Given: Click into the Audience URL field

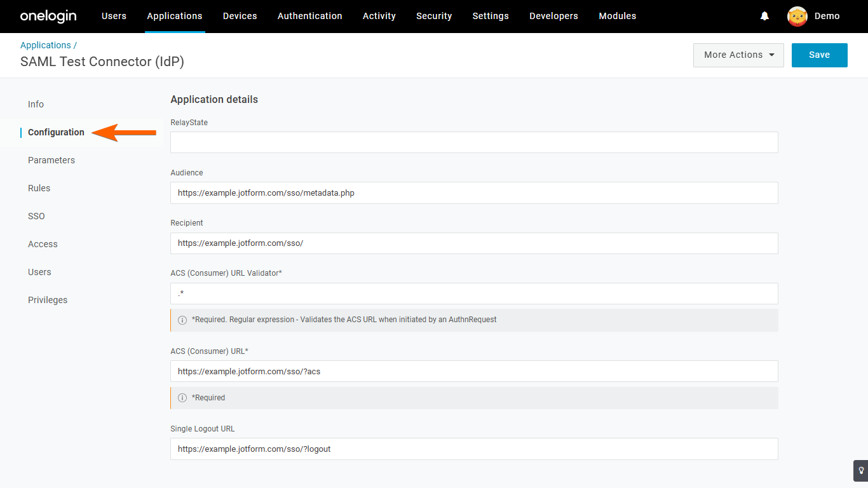Looking at the screenshot, I should pyautogui.click(x=474, y=193).
